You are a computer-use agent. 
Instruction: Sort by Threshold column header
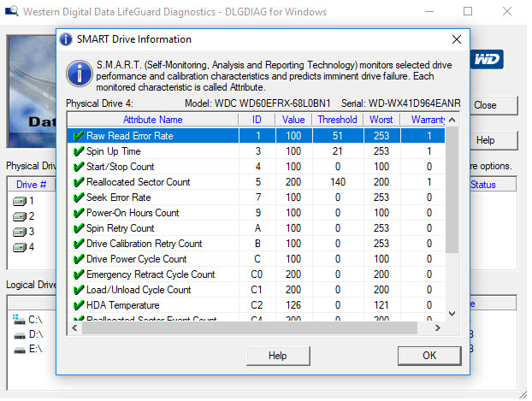coord(338,120)
